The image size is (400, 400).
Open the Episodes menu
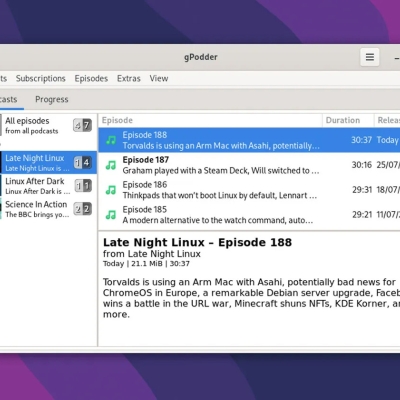(x=91, y=79)
